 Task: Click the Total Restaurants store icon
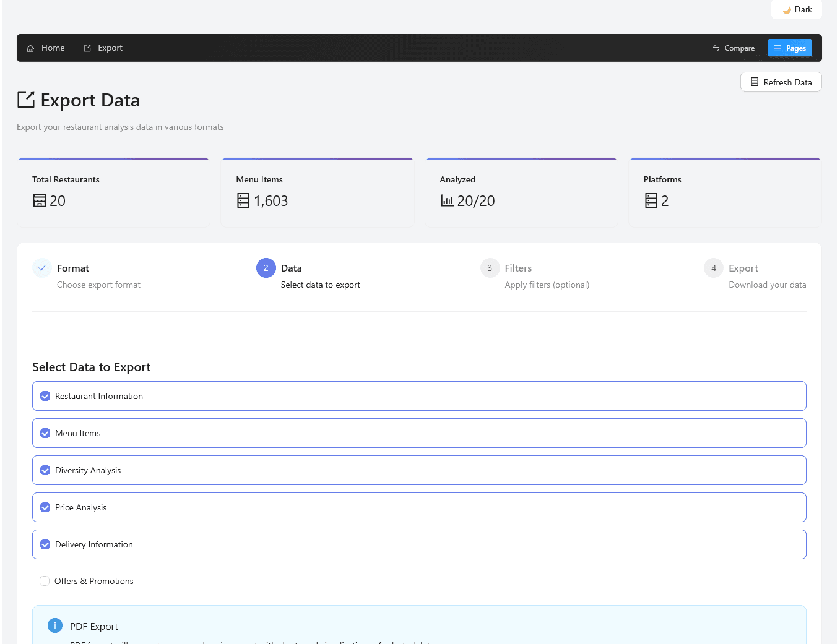tap(40, 200)
